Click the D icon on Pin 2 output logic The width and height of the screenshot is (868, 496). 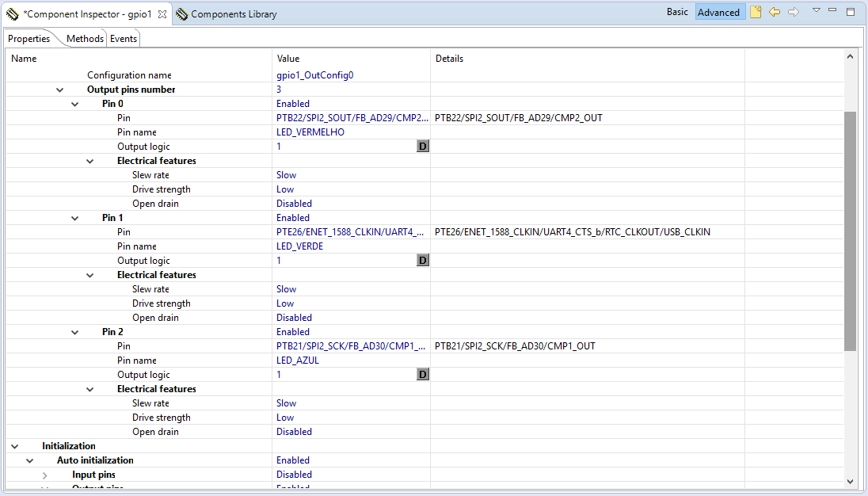point(423,375)
